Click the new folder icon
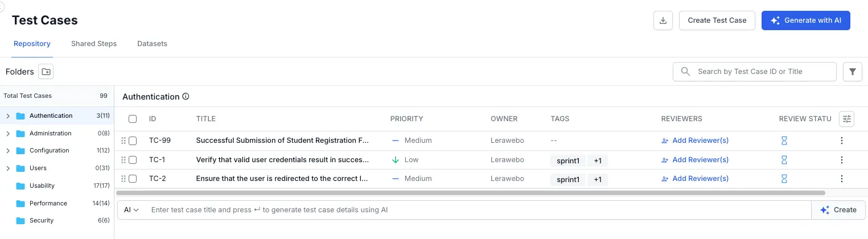868x239 pixels. (46, 72)
